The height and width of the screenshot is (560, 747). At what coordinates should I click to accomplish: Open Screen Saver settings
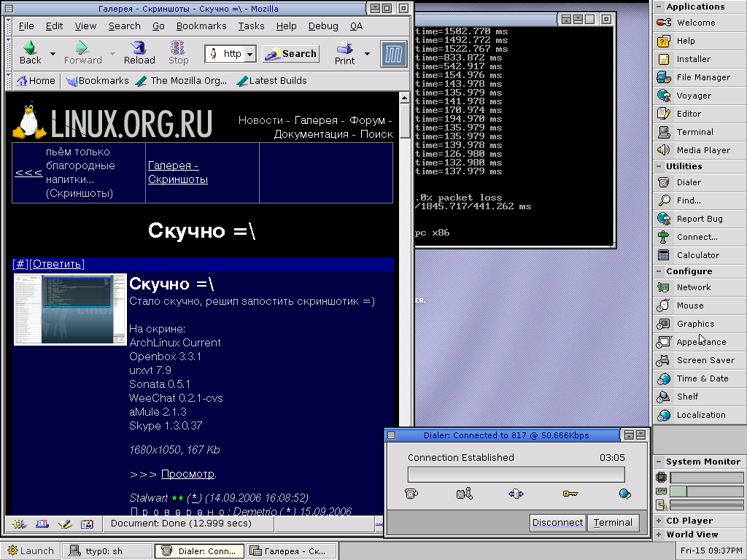coord(699,360)
